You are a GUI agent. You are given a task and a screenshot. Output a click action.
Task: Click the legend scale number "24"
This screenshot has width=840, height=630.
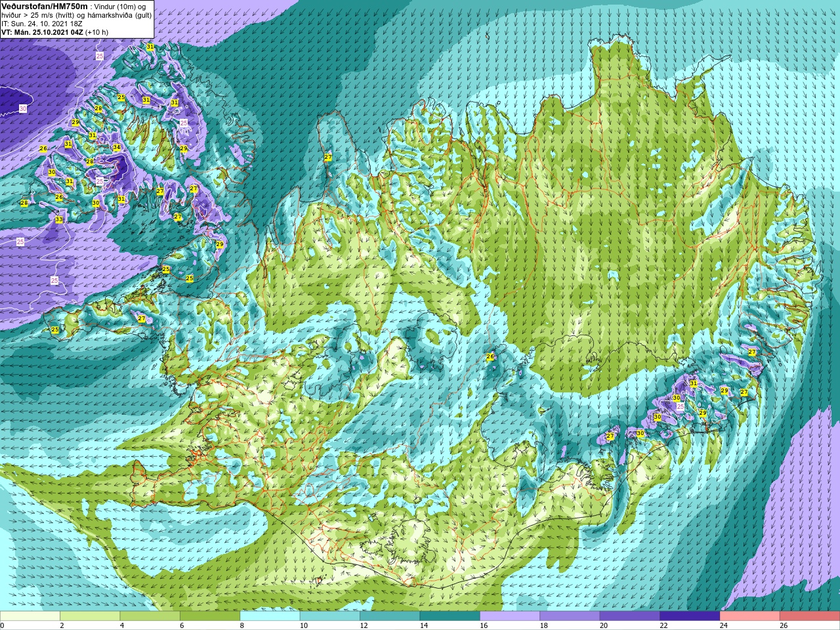click(x=724, y=625)
